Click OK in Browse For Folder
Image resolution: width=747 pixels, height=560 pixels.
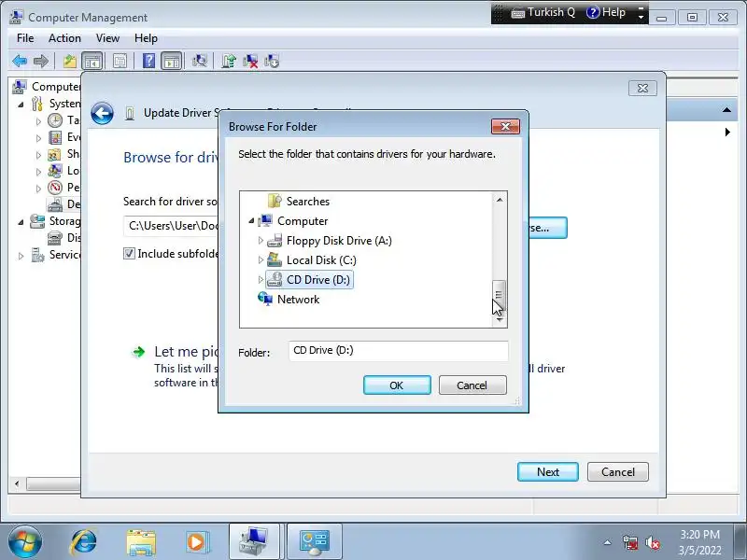(397, 385)
